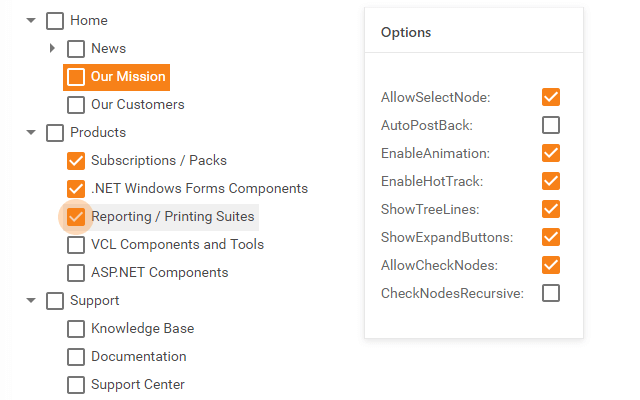Collapse the Support tree node
This screenshot has width=640, height=400.
coord(32,300)
